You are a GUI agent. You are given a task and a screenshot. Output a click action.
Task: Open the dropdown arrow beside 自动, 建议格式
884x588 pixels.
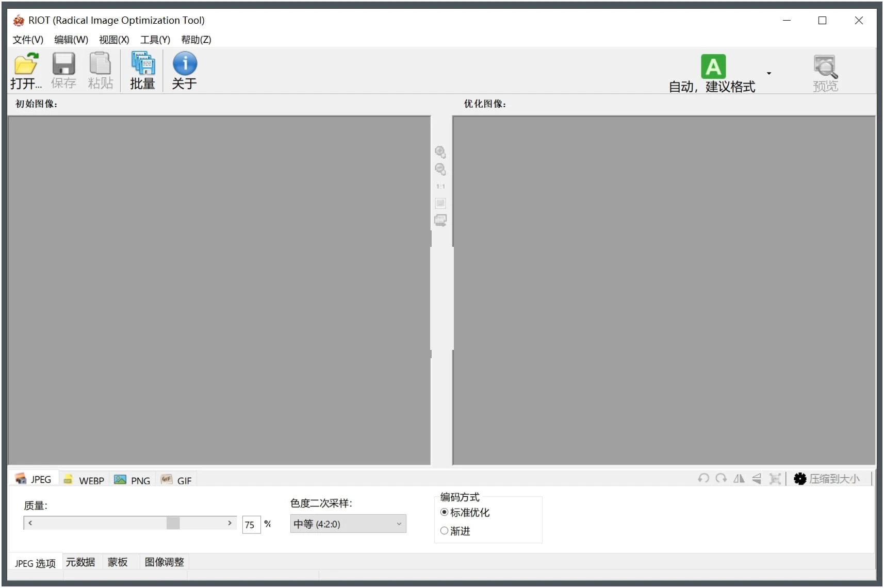click(x=768, y=73)
